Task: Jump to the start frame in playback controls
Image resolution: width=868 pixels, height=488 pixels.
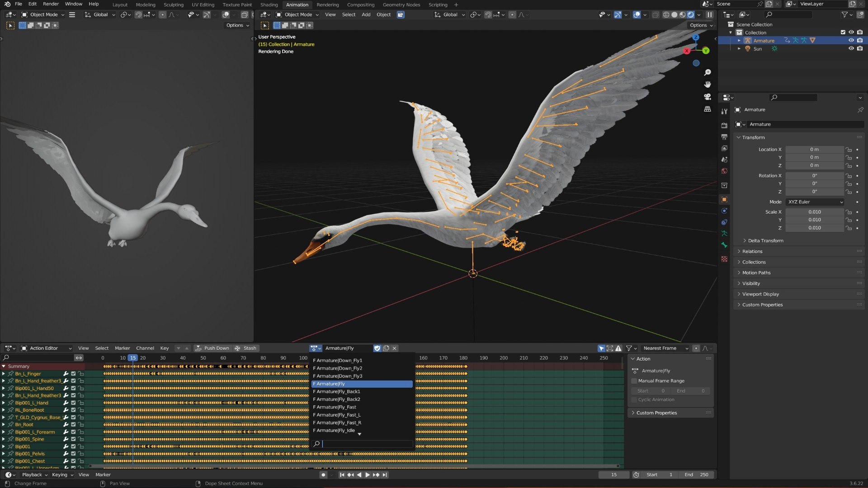Action: 342,475
